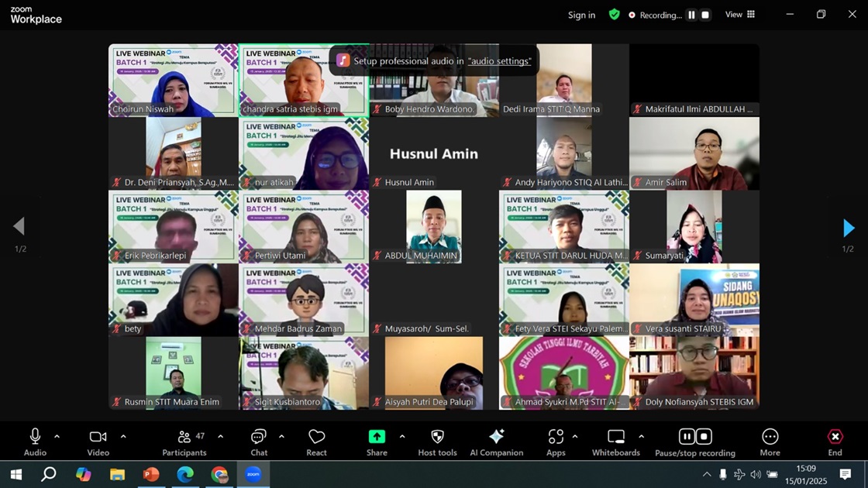Expand the Share options arrow
The width and height of the screenshot is (868, 488).
pos(402,437)
